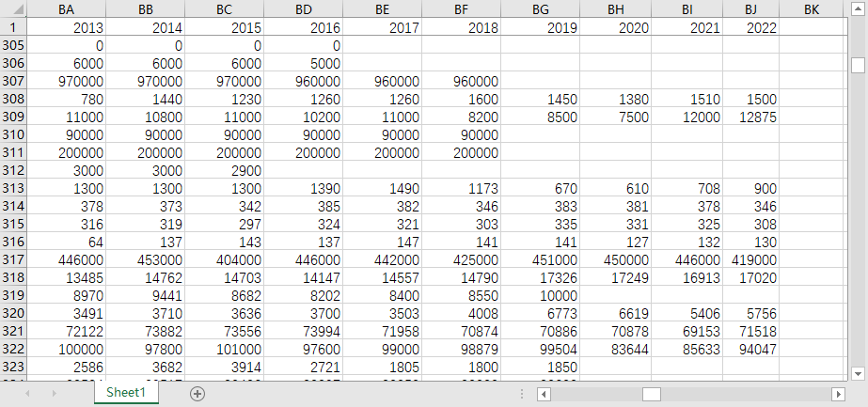
Task: Click vertical scrollbar down arrow
Action: pyautogui.click(x=858, y=374)
